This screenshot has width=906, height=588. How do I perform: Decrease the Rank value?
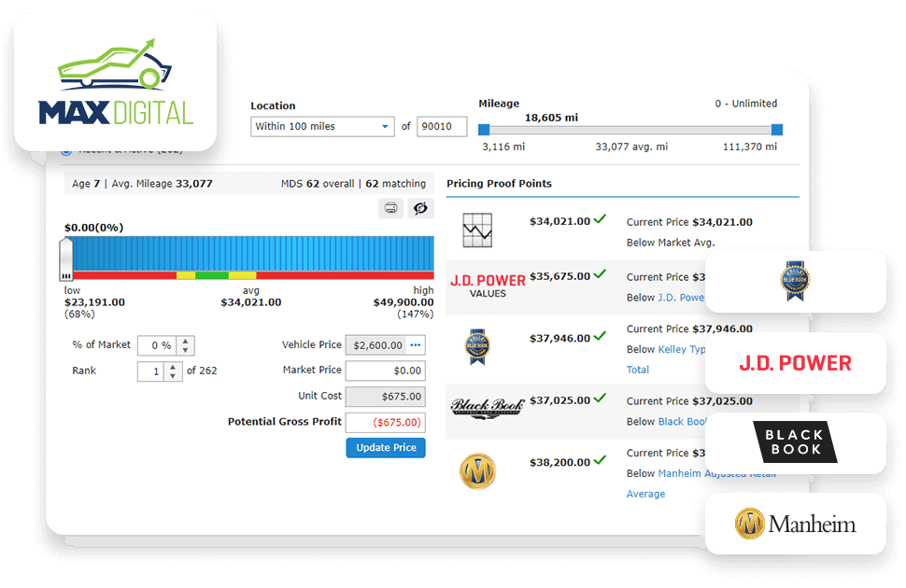173,376
